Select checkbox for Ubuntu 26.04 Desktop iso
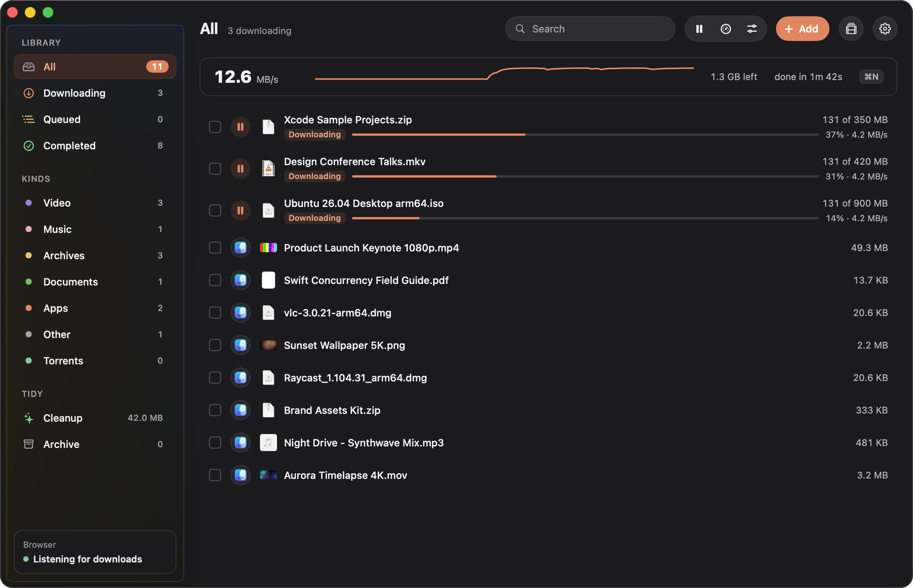 coord(215,210)
